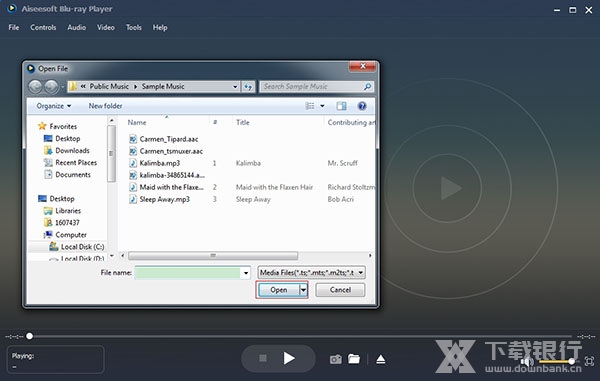Open a file with the folder icon in the playback bar
Viewport: 600px width, 381px height.
(x=354, y=359)
